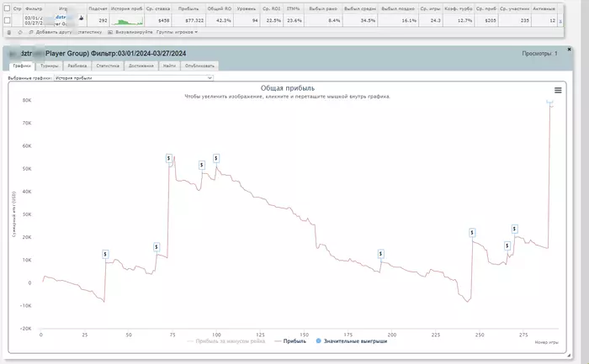The height and width of the screenshot is (364, 589).
Task: Close the player group details panel
Action: pyautogui.click(x=569, y=49)
